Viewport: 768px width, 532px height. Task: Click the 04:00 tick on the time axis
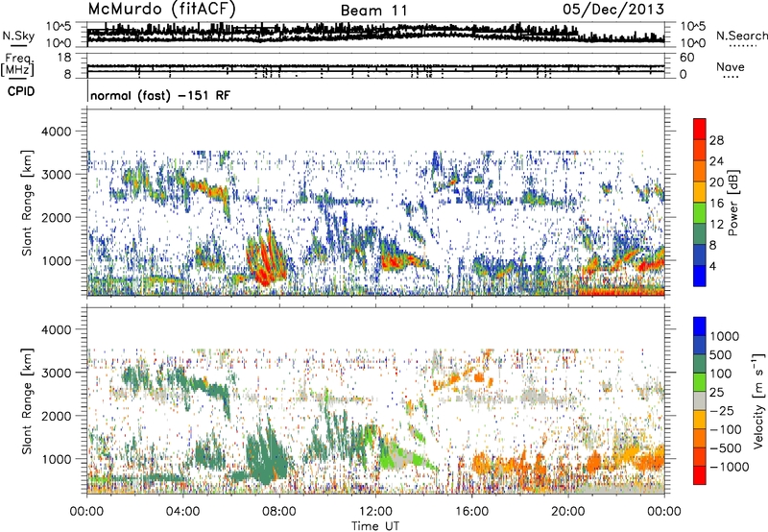pos(182,512)
